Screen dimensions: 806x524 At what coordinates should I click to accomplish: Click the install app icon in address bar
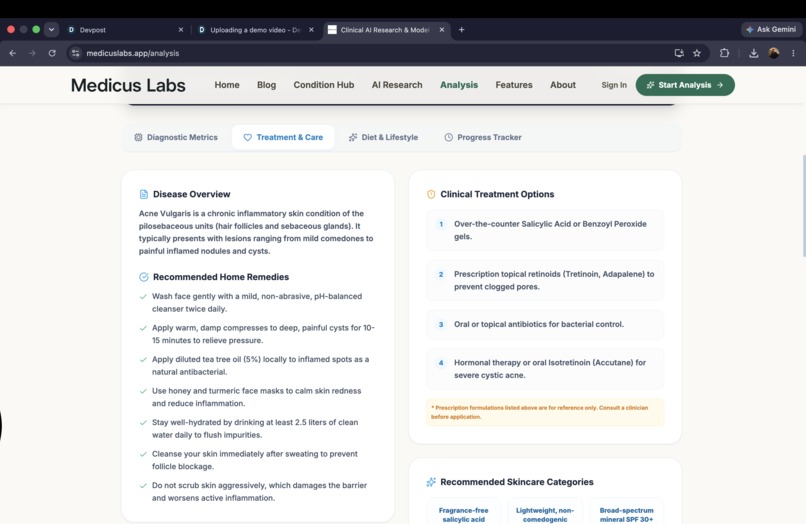[679, 53]
